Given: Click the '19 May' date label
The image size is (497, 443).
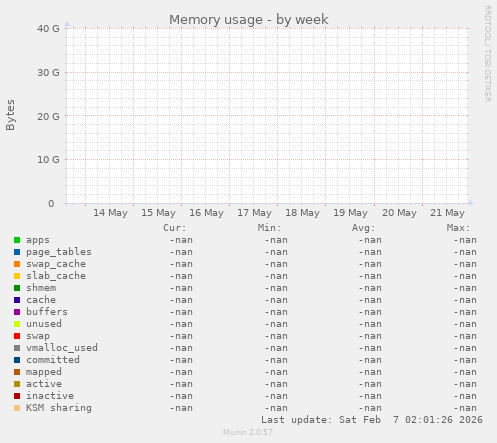Looking at the screenshot, I should pos(350,213).
